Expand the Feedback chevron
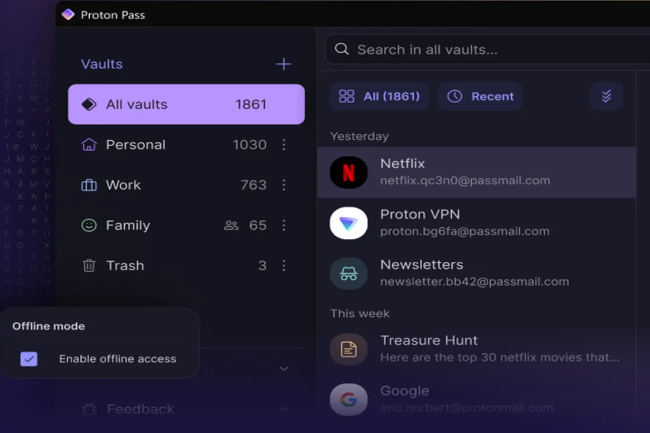Image resolution: width=650 pixels, height=433 pixels. tap(284, 409)
